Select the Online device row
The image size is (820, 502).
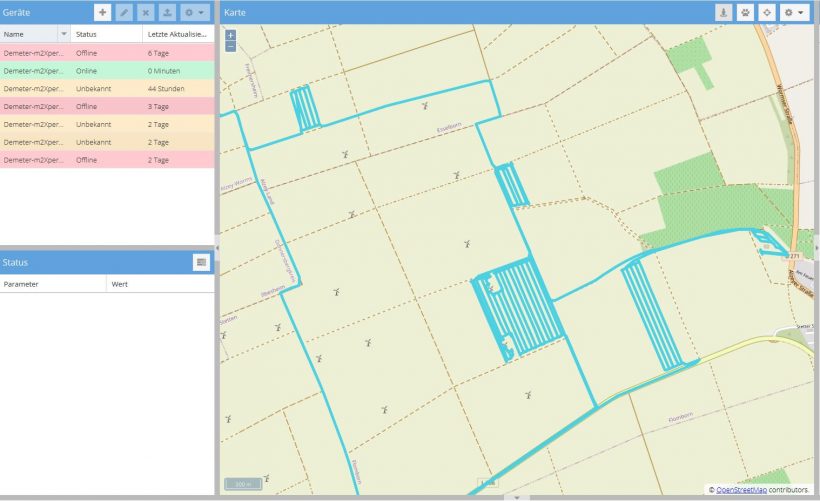[106, 70]
